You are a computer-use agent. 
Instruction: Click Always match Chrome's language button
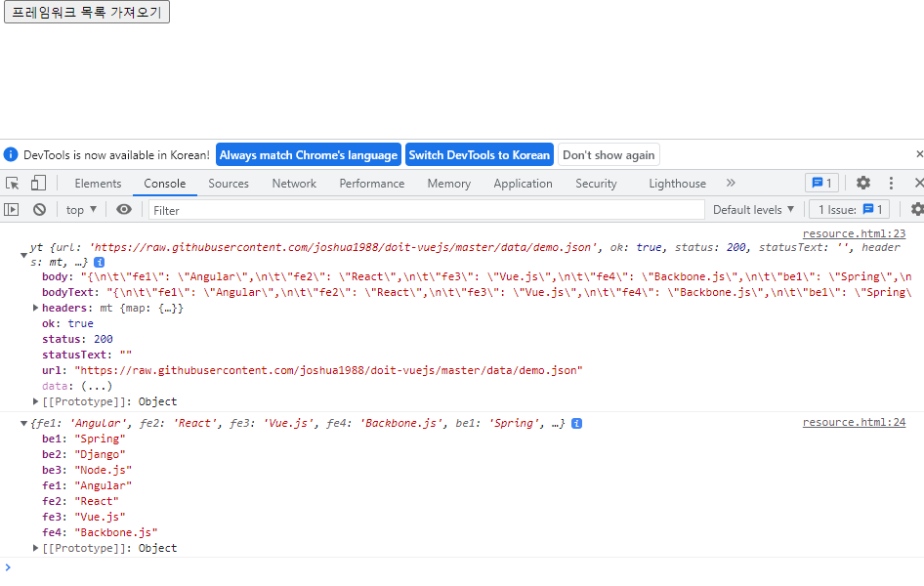pyautogui.click(x=309, y=155)
